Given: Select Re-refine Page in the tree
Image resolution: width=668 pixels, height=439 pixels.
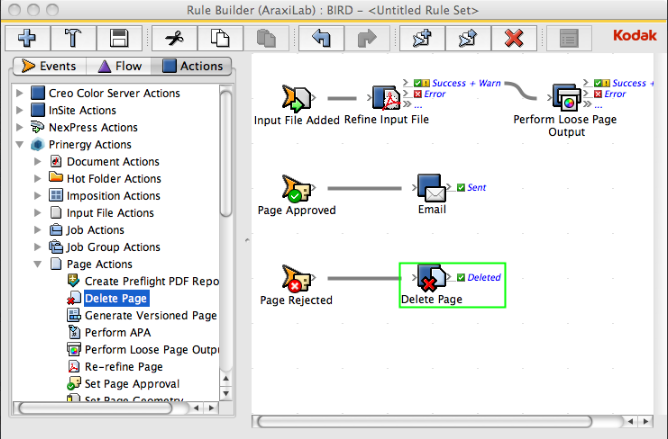Looking at the screenshot, I should tap(124, 366).
